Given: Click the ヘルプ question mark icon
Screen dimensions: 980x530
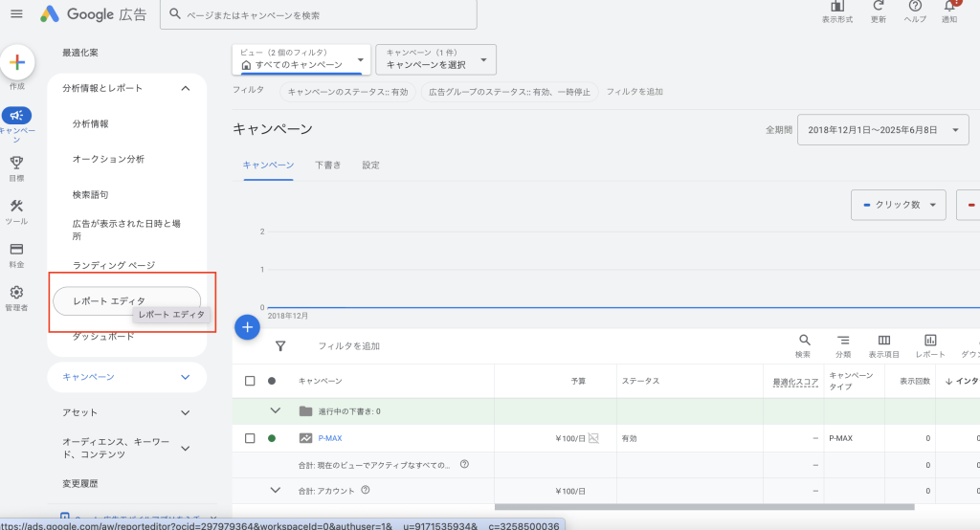Looking at the screenshot, I should point(915,8).
